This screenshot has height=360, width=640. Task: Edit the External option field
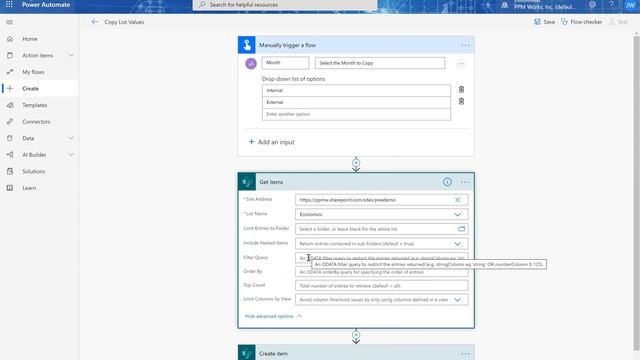356,102
